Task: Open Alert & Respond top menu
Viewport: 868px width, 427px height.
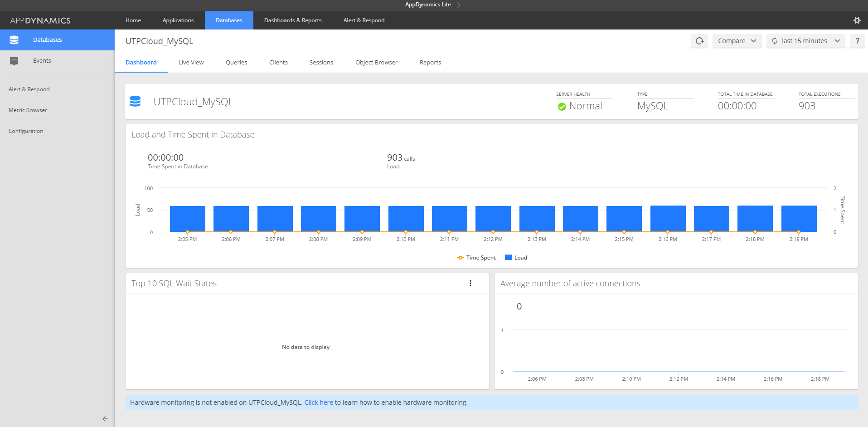Action: tap(364, 20)
